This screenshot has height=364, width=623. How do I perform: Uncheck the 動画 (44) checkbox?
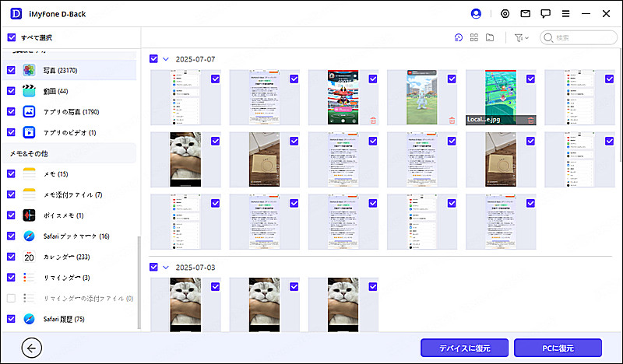[x=11, y=91]
